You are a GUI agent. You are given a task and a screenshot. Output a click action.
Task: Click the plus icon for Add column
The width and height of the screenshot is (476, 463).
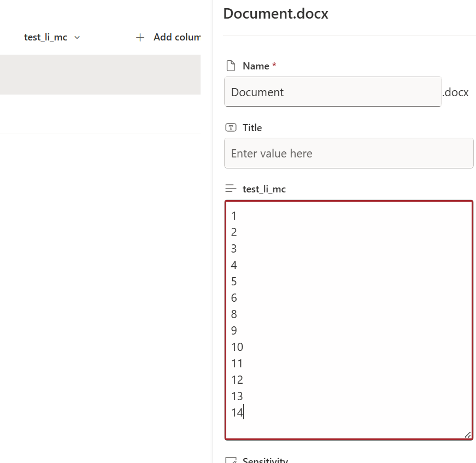click(140, 37)
